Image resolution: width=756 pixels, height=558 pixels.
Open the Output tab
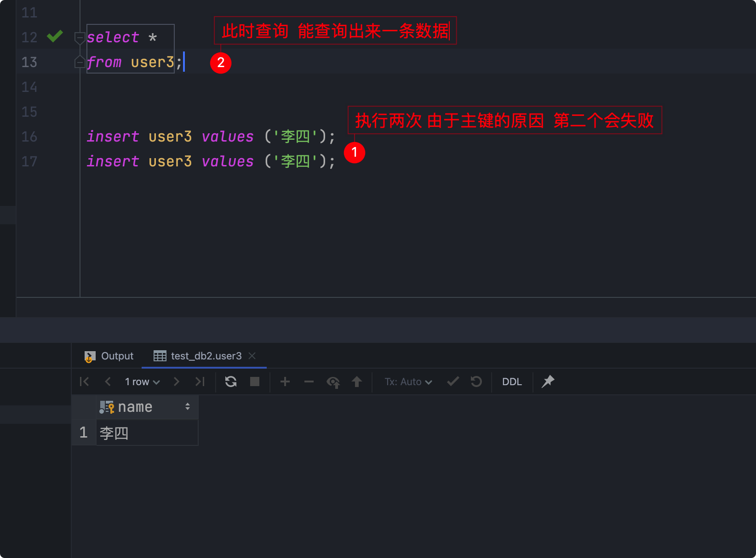(x=109, y=356)
